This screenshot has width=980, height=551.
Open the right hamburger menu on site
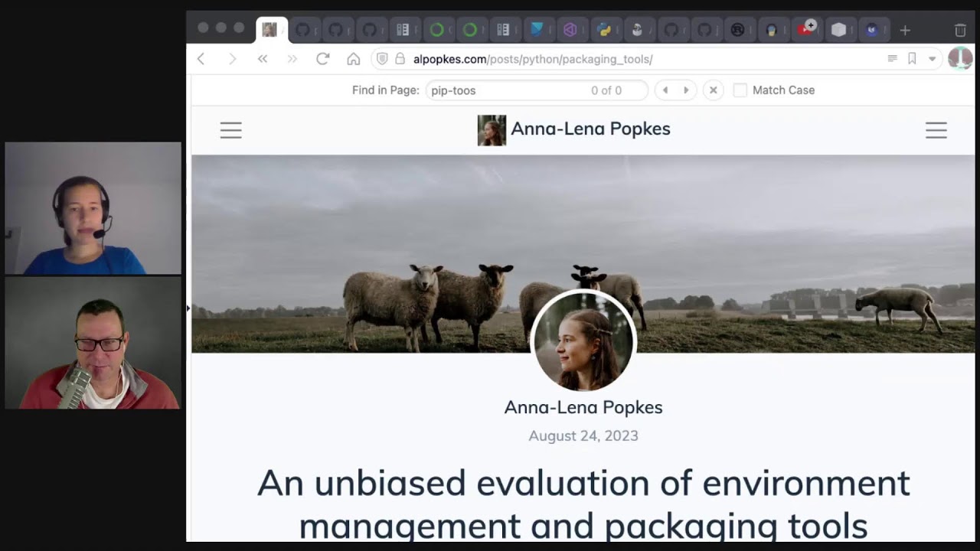pos(936,130)
